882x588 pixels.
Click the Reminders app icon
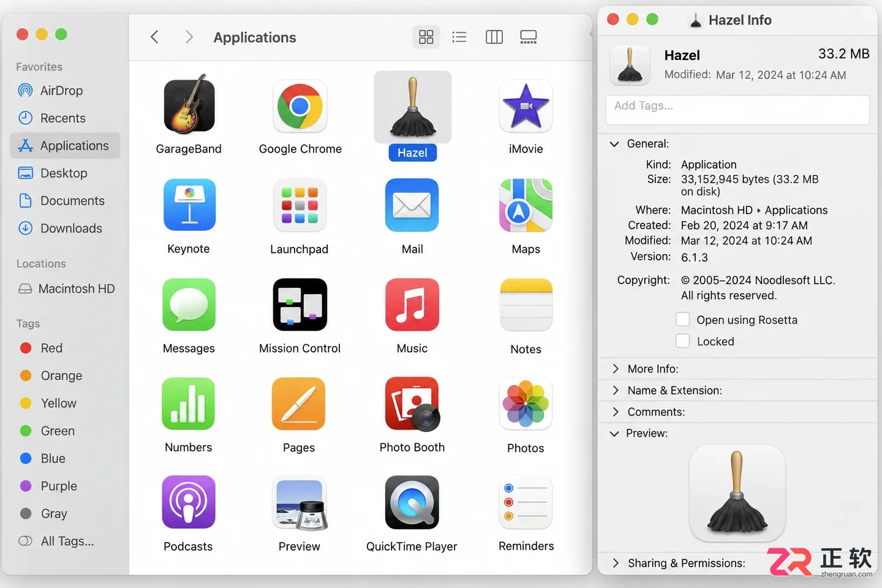pos(526,502)
